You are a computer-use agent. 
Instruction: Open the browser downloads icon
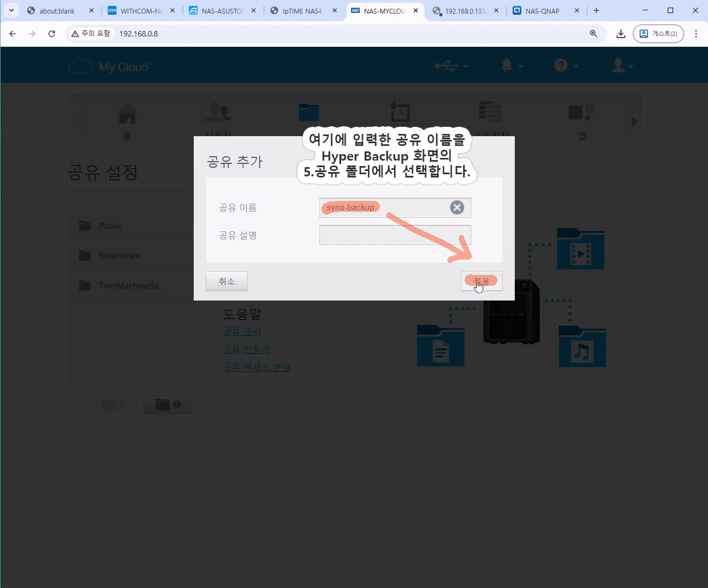pos(620,34)
